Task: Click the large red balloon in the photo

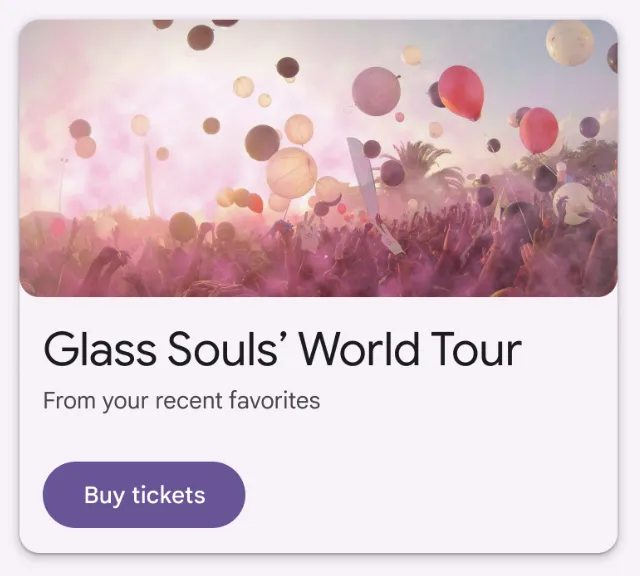Action: pyautogui.click(x=461, y=91)
